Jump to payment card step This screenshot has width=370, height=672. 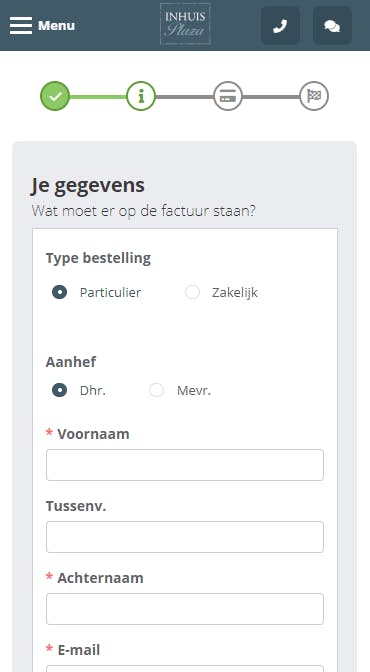click(228, 96)
